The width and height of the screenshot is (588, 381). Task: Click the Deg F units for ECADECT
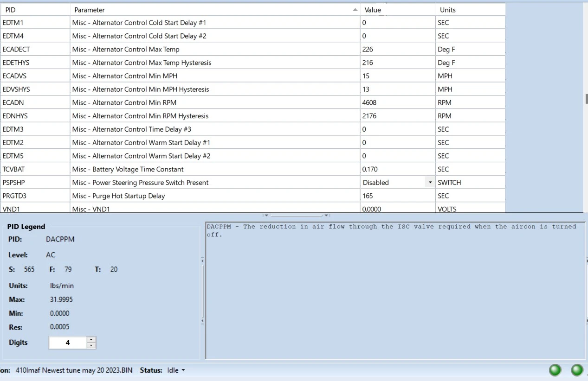point(470,49)
